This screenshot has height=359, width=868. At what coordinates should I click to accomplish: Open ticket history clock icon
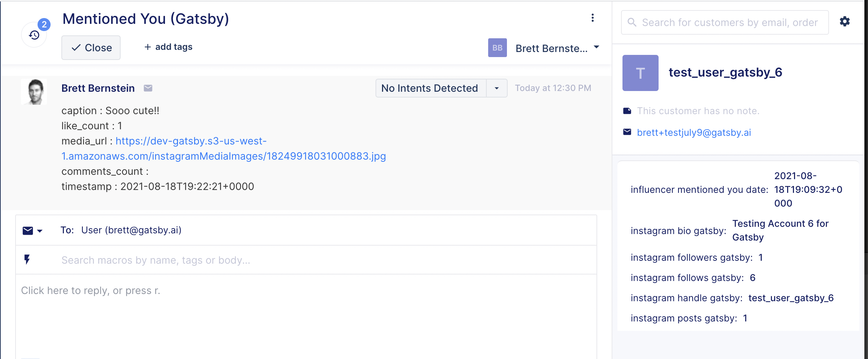pos(34,35)
